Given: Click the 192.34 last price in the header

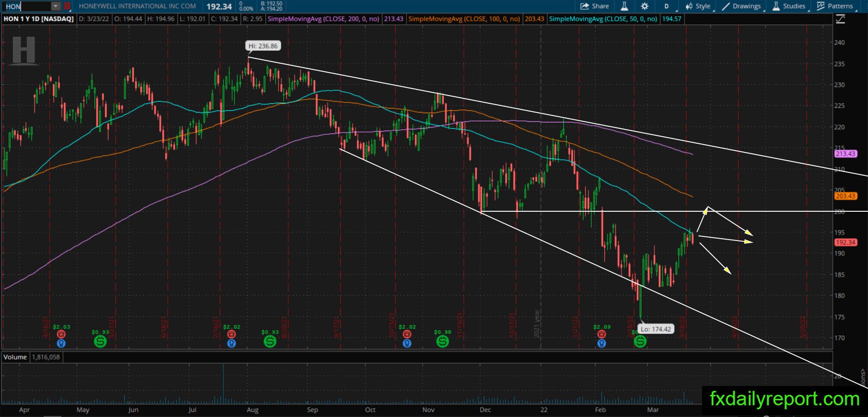Looking at the screenshot, I should click(x=219, y=6).
